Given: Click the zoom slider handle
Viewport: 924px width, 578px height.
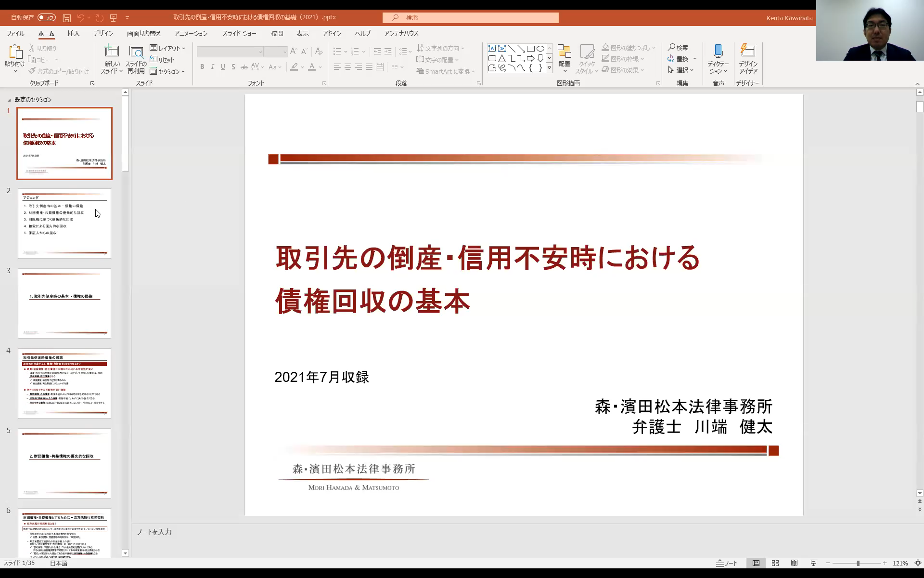Looking at the screenshot, I should click(x=858, y=563).
